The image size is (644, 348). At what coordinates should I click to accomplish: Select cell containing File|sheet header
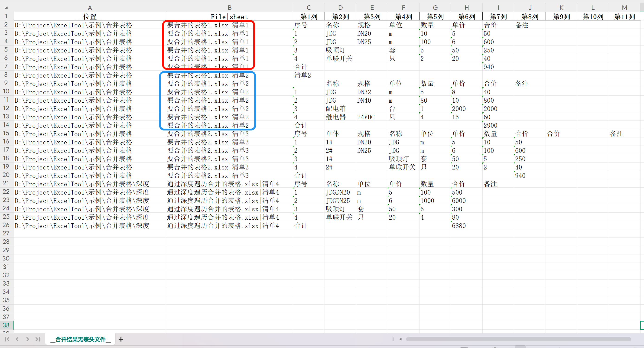point(229,17)
